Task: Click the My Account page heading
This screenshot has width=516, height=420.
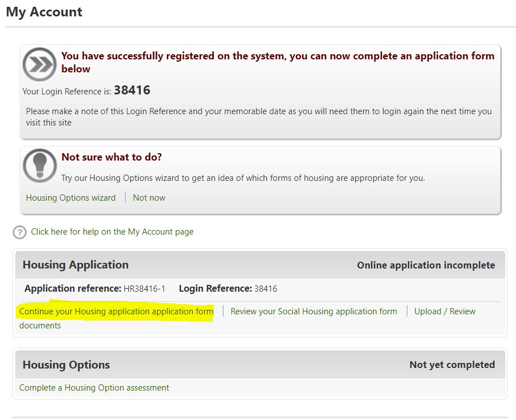Action: click(x=44, y=12)
